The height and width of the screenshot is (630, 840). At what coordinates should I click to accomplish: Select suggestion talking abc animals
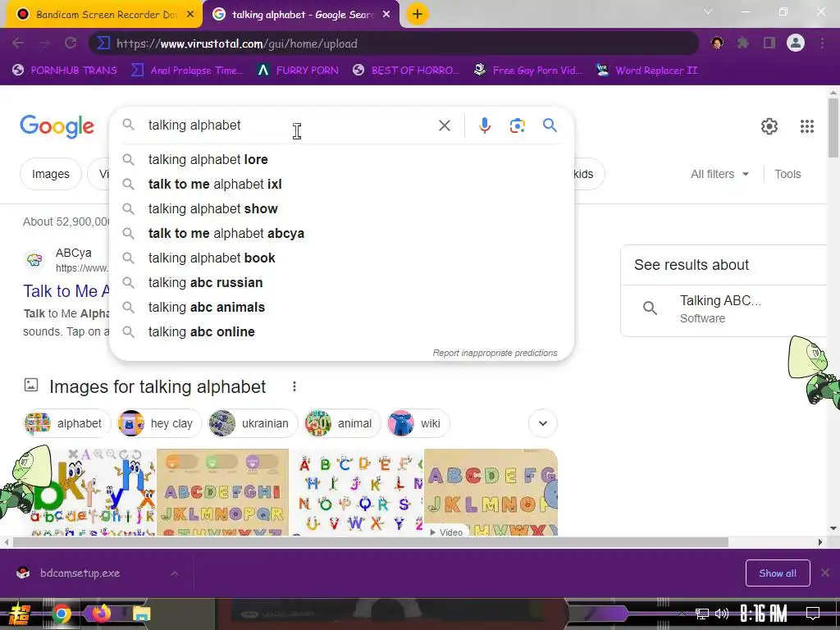tap(341, 308)
